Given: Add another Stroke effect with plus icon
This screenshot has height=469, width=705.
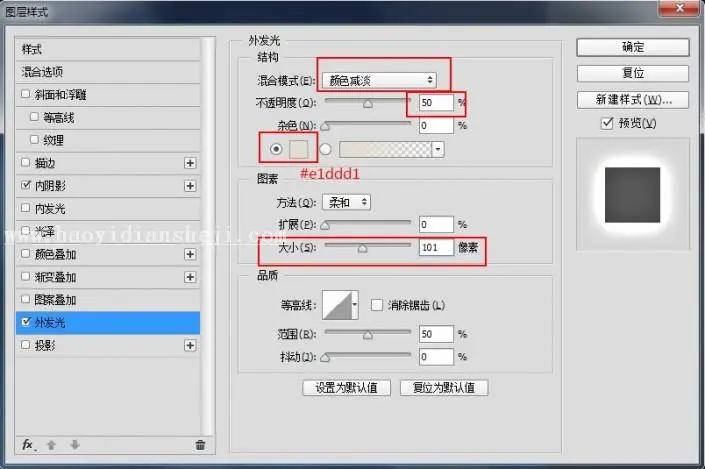Looking at the screenshot, I should tap(190, 163).
